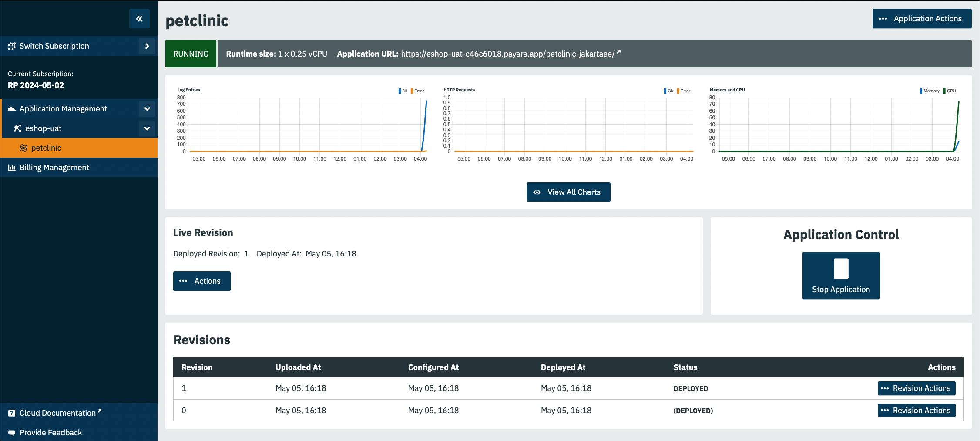Click the Uploaded At column header
The image size is (980, 441).
pos(298,367)
